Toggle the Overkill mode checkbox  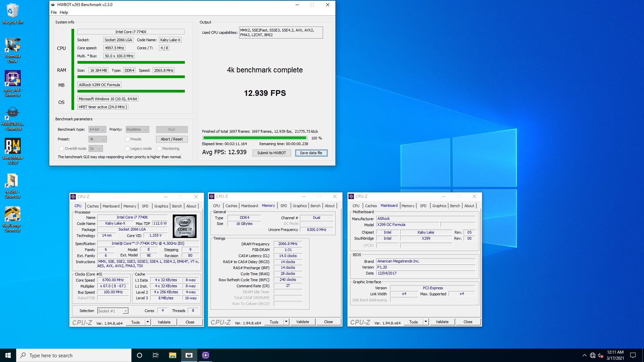(x=61, y=148)
